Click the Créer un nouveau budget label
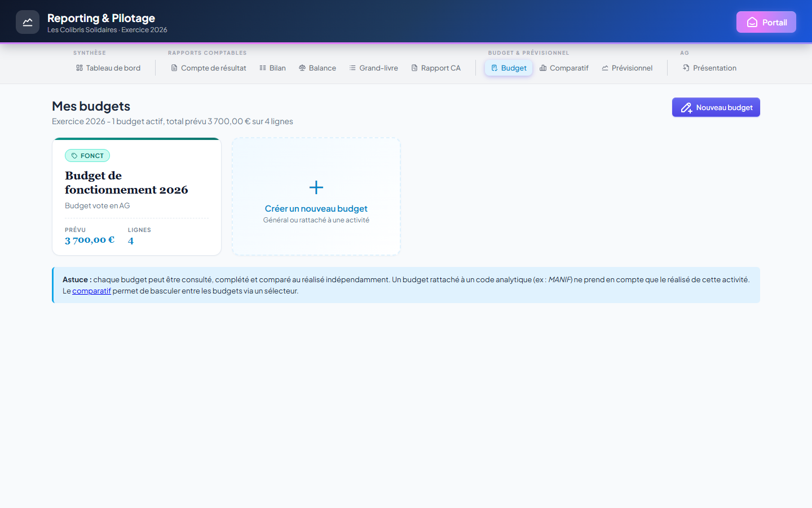This screenshot has height=508, width=812. point(316,208)
